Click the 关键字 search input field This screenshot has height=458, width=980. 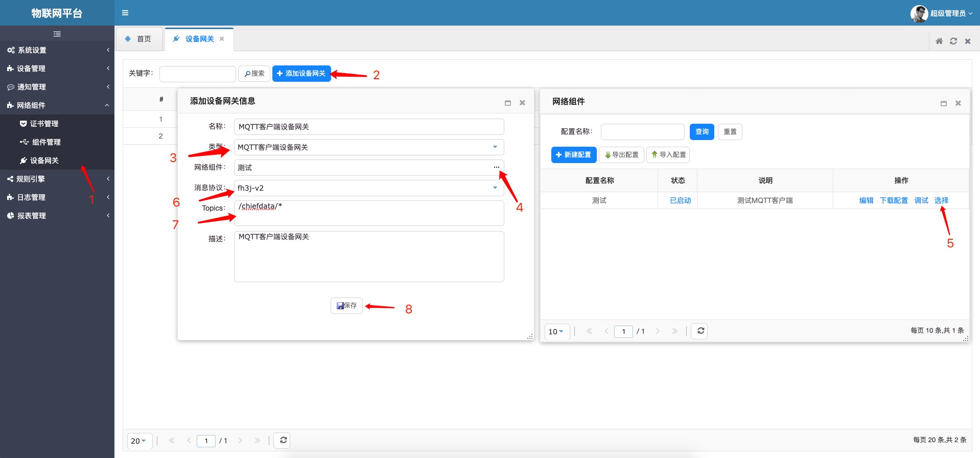197,74
